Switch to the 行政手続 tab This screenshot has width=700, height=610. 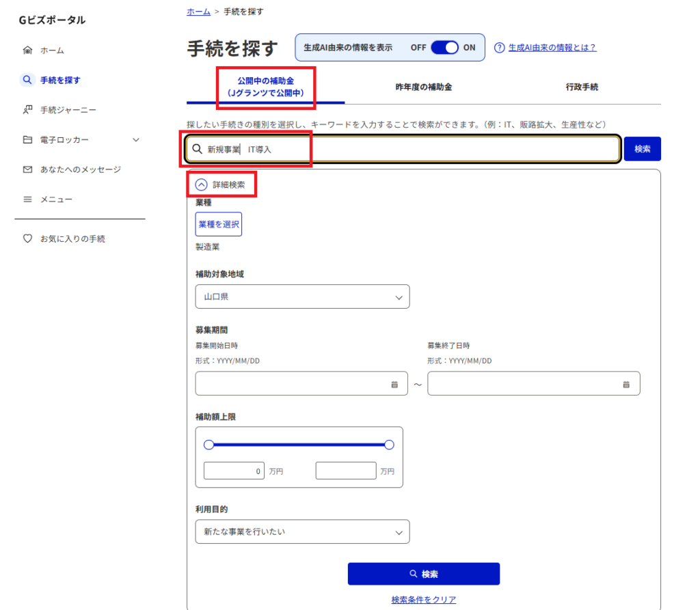click(x=582, y=87)
